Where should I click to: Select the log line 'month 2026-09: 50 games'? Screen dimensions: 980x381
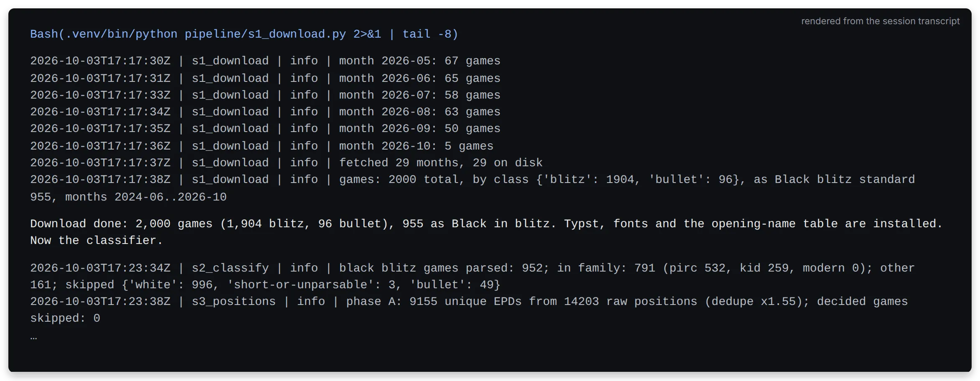265,129
